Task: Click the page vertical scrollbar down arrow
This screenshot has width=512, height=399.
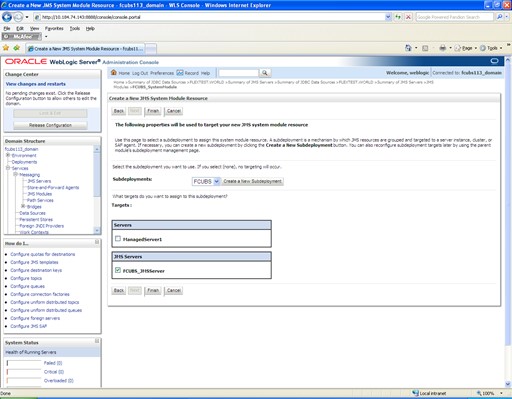Action: [x=508, y=384]
